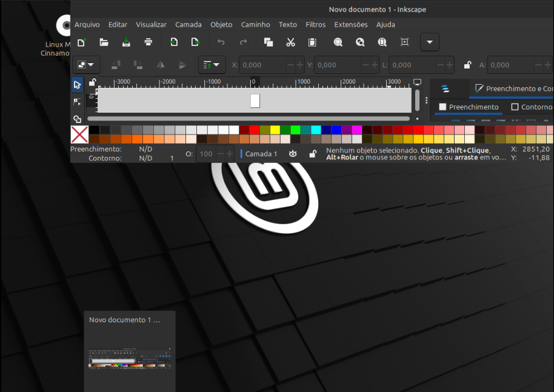
Task: Click the Export file icon
Action: [x=195, y=42]
